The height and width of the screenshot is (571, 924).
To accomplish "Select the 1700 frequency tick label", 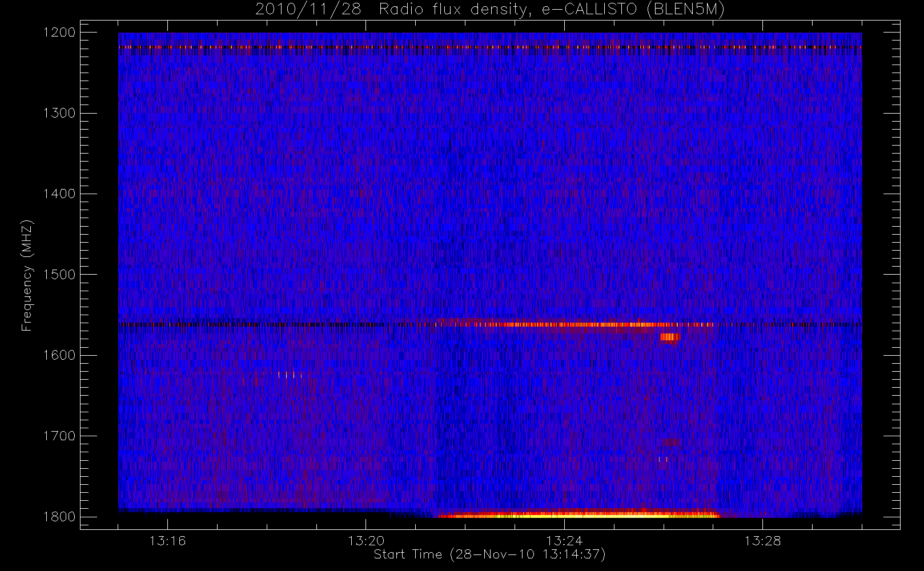I will 60,436.
